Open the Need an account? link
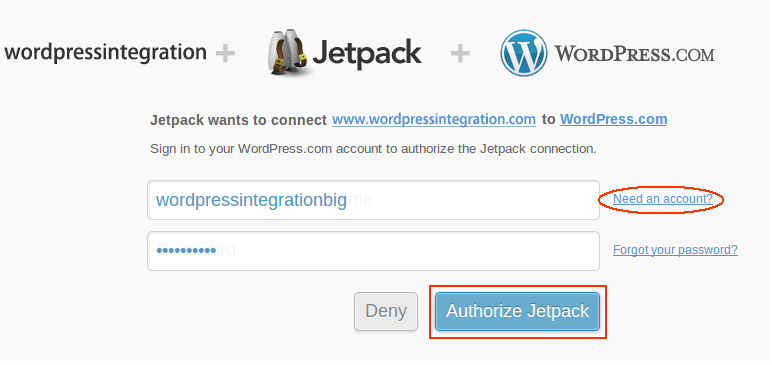The image size is (772, 365). tap(663, 199)
